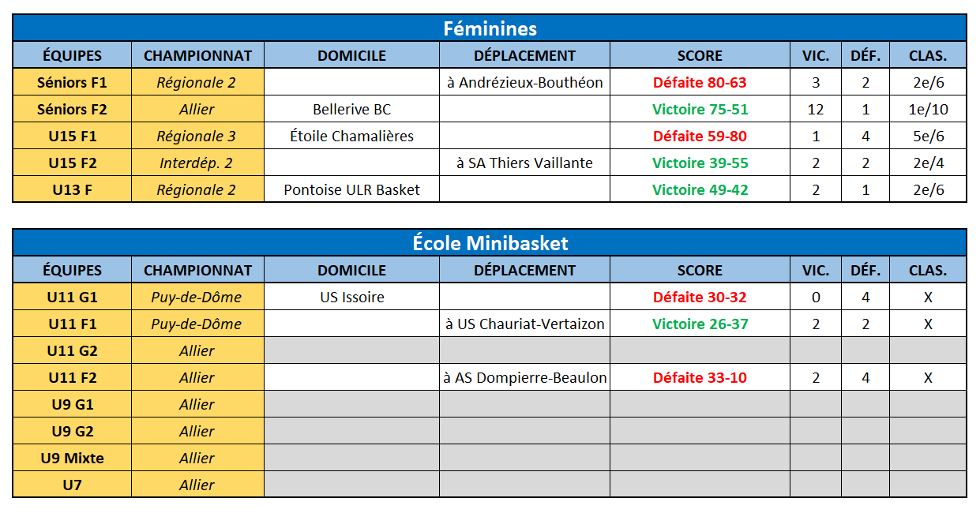
Task: Click the Défaite 80-63 score cell
Action: tap(700, 82)
